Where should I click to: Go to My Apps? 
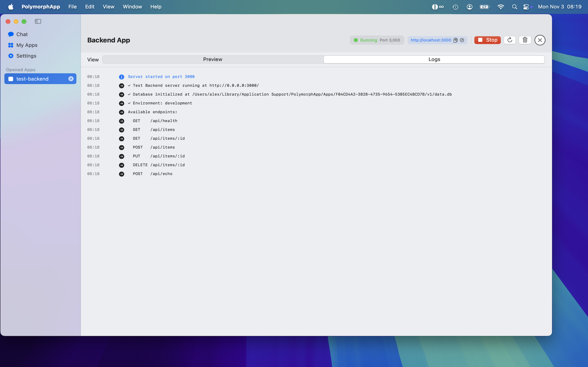(27, 45)
